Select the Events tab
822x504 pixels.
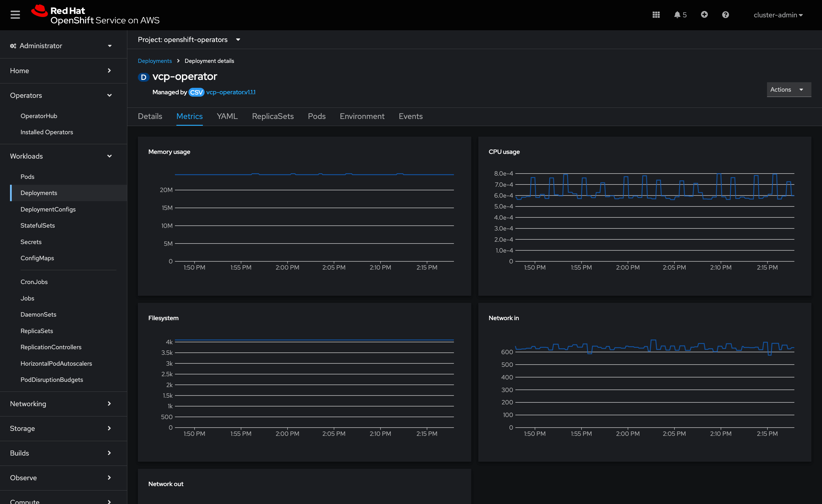tap(410, 116)
